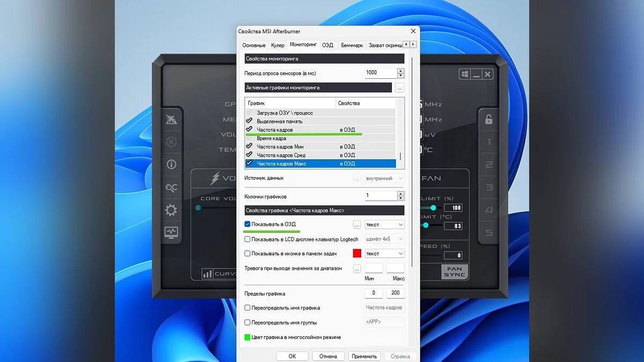
Task: Click the Kombustor K icon in Afterburner sidebar
Action: 171,142
